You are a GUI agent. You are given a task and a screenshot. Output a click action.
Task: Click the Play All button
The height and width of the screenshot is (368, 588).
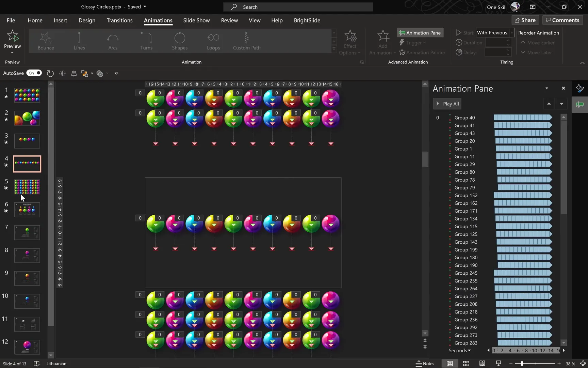coord(447,104)
